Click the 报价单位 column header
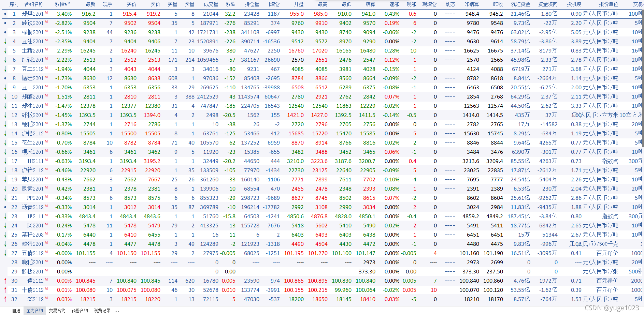 [x=609, y=4]
